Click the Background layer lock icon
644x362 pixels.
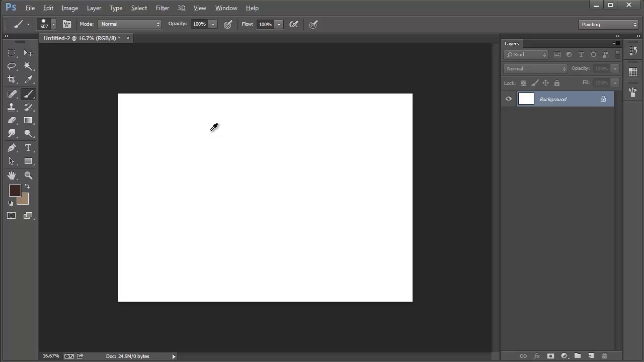click(603, 99)
